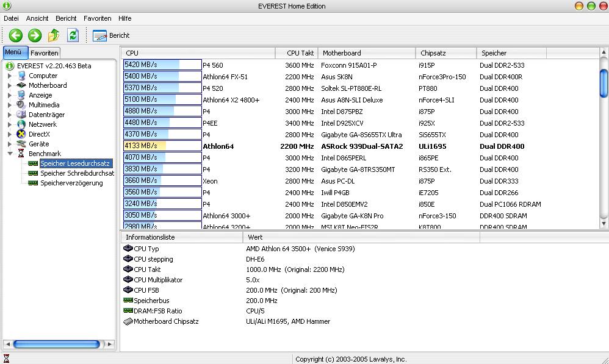Open the Datei menu
Image resolution: width=609 pixels, height=364 pixels.
click(11, 18)
